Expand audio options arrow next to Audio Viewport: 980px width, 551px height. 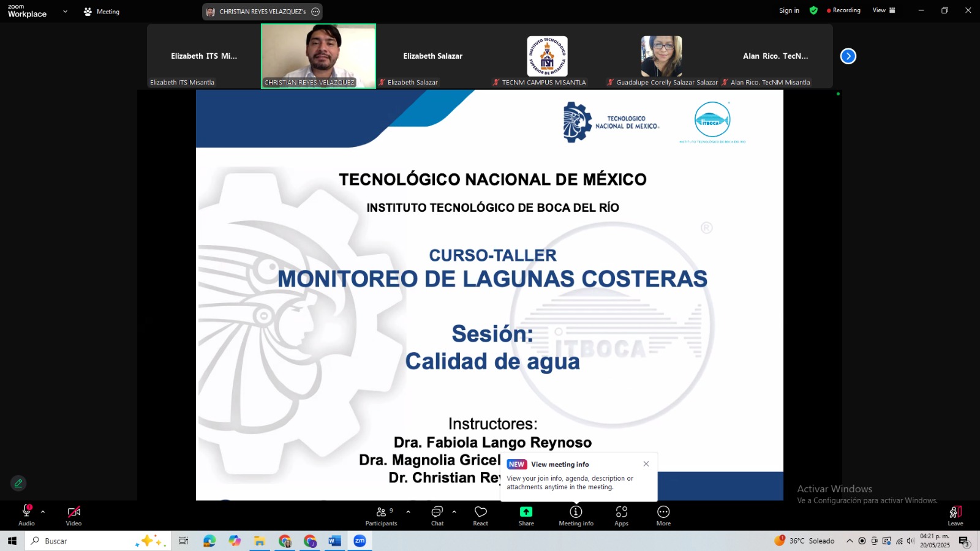click(x=43, y=512)
